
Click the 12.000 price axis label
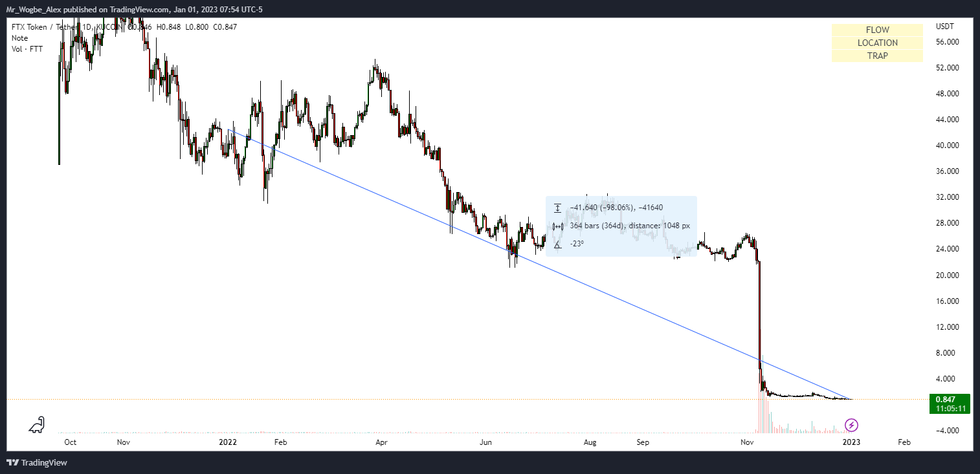click(948, 327)
